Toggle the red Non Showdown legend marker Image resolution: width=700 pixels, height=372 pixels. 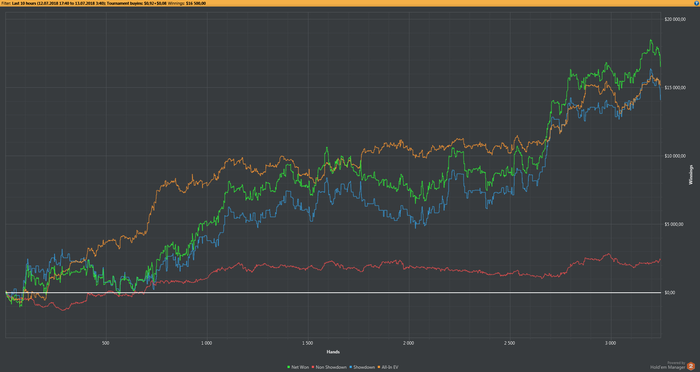[313, 367]
